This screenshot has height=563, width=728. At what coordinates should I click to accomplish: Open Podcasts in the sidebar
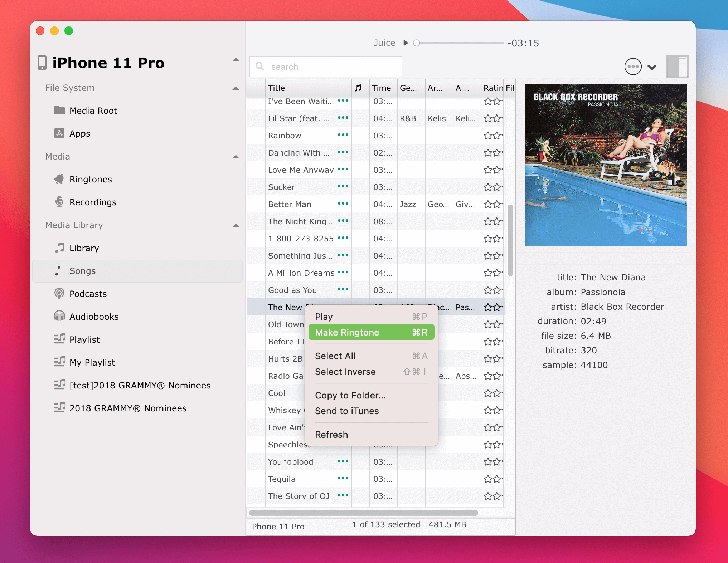coord(80,294)
